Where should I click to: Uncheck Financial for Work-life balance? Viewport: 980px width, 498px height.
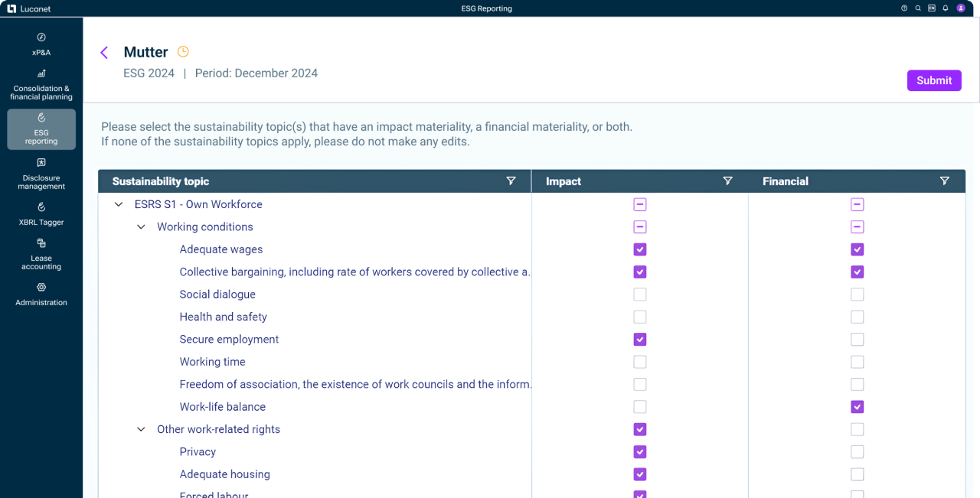pos(857,407)
